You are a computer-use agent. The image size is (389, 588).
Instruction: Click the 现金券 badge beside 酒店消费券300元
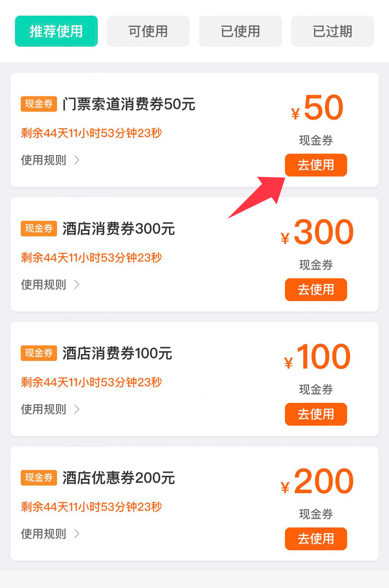(39, 228)
